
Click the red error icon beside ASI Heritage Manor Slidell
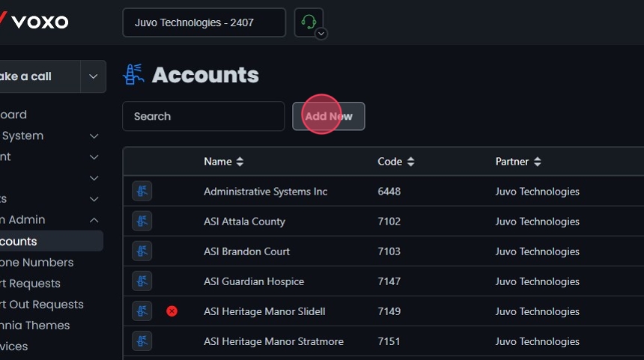point(171,311)
